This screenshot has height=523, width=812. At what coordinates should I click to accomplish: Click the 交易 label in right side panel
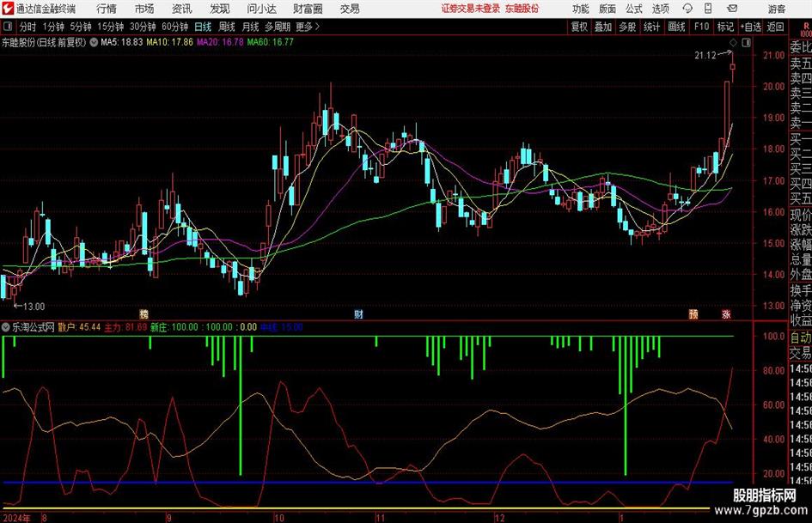[801, 353]
